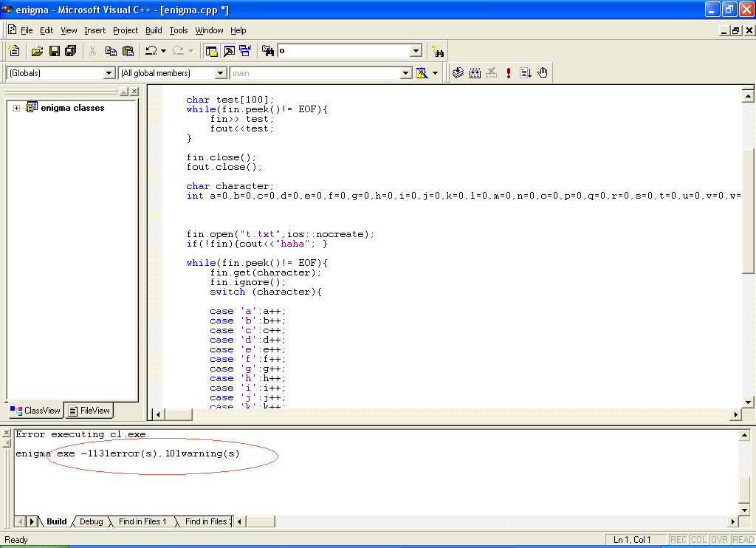Viewport: 756px width, 548px height.
Task: Expand the enigma classes tree node
Action: pyautogui.click(x=16, y=108)
